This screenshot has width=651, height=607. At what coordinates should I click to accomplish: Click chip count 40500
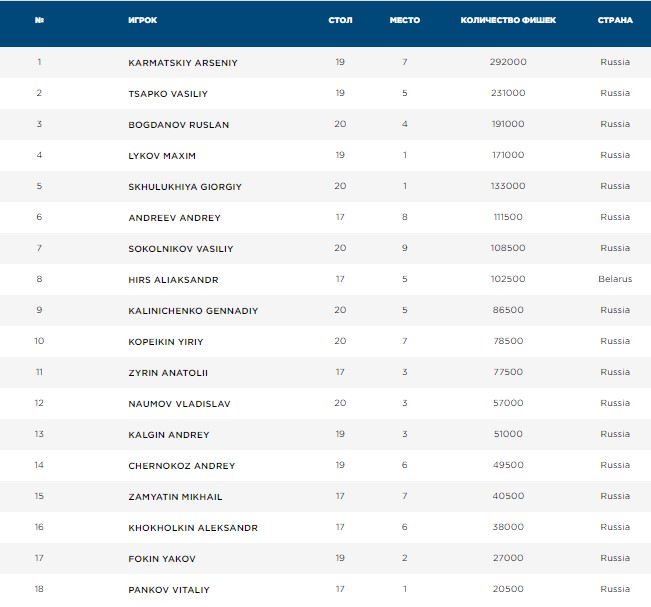(508, 496)
